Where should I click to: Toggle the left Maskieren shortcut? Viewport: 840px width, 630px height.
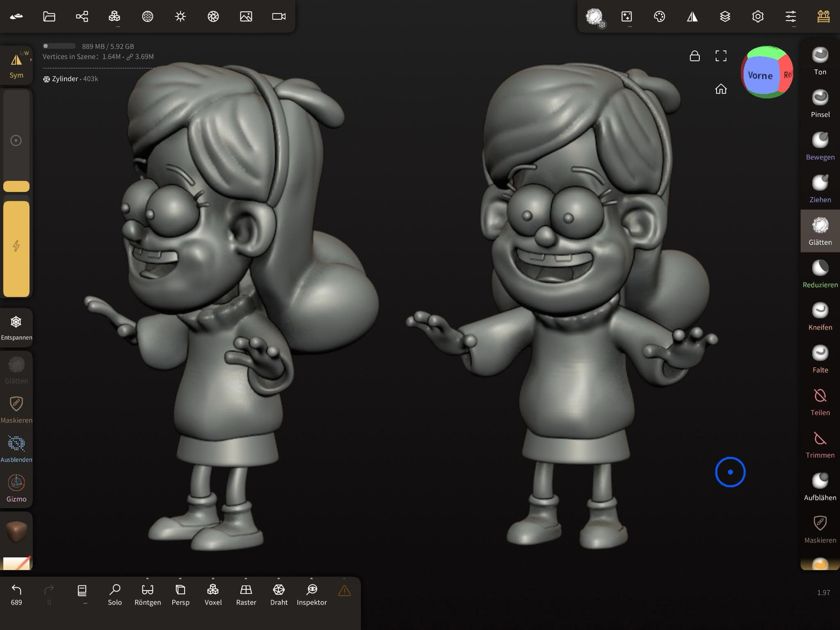[16, 409]
